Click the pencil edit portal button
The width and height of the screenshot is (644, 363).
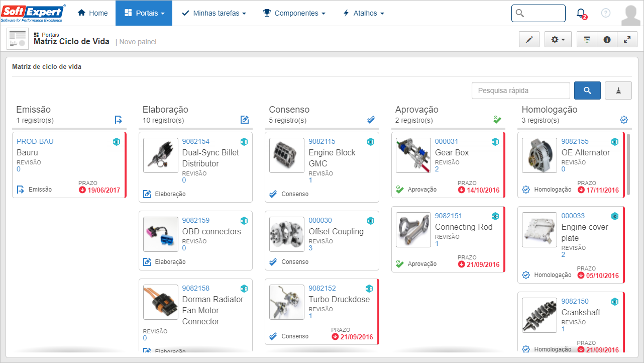(x=529, y=39)
